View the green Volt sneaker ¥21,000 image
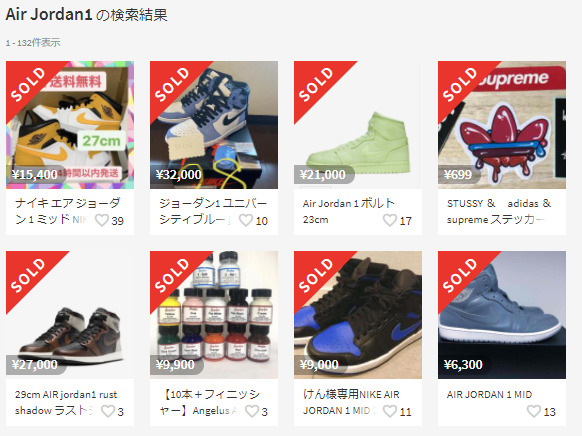Viewport: 582px width, 436px height. click(358, 125)
